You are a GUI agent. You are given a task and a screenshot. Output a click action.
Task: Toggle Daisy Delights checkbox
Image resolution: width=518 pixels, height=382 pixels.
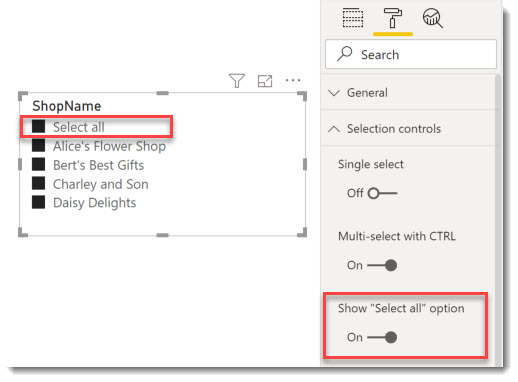38,202
